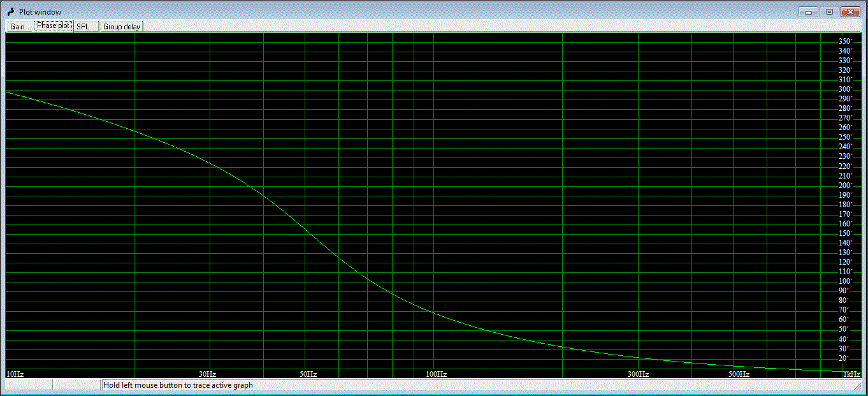Viewport: 868px width, 396px height.
Task: Click the 10Hz frequency axis label
Action: pos(15,374)
